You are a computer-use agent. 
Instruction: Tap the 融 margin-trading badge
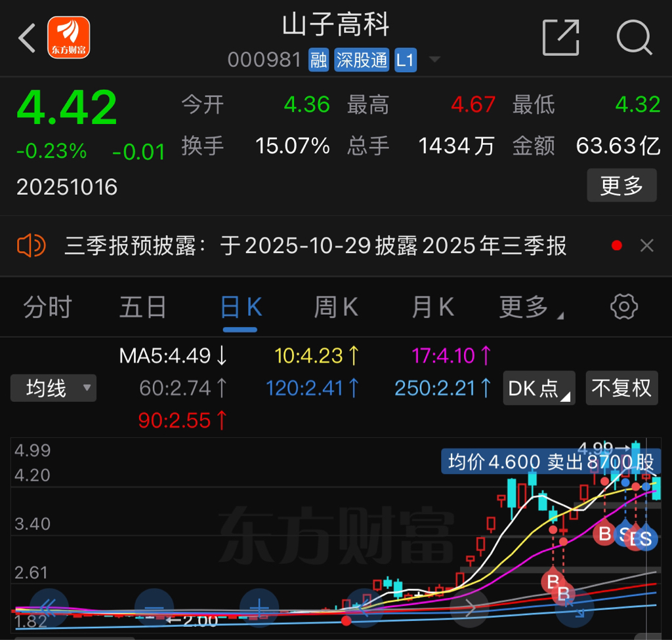tap(318, 60)
